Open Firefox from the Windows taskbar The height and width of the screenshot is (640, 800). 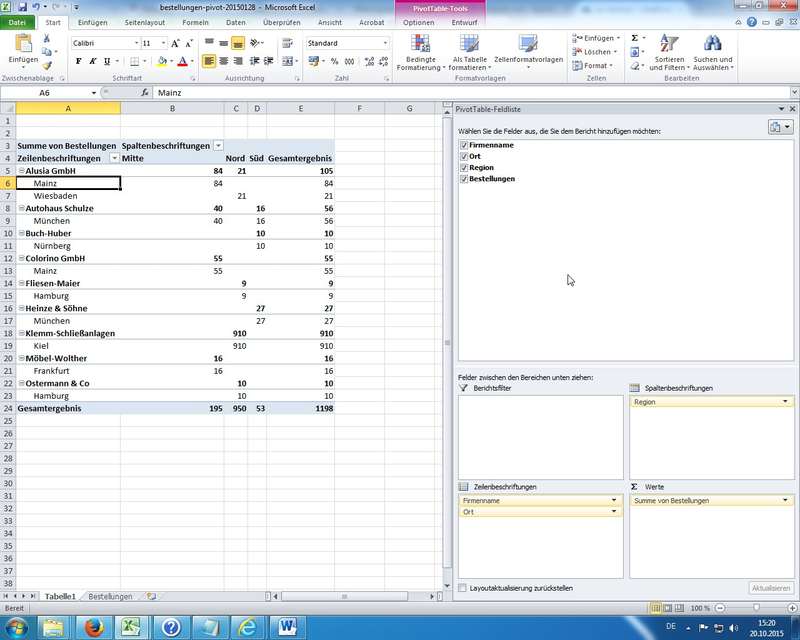click(x=91, y=627)
